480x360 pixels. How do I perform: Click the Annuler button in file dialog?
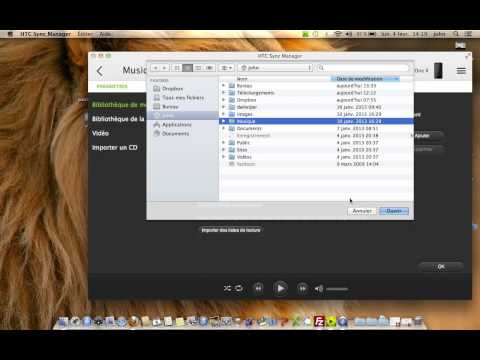tap(362, 211)
